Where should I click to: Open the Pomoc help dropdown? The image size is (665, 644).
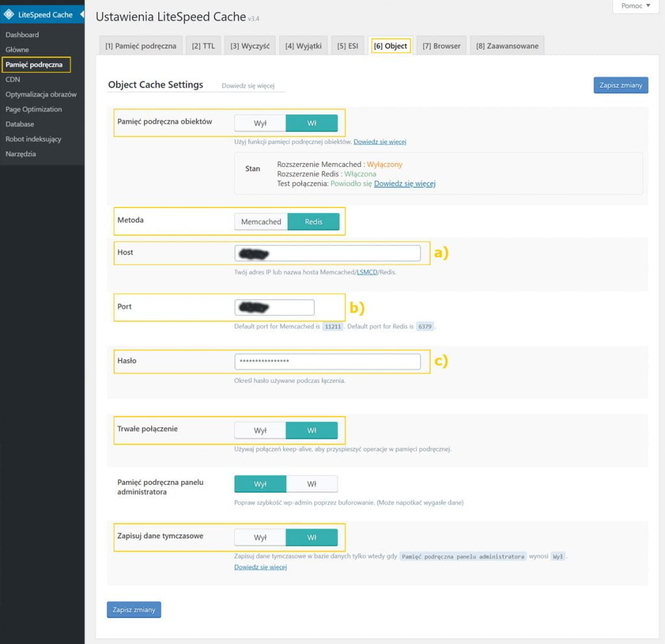coord(635,6)
